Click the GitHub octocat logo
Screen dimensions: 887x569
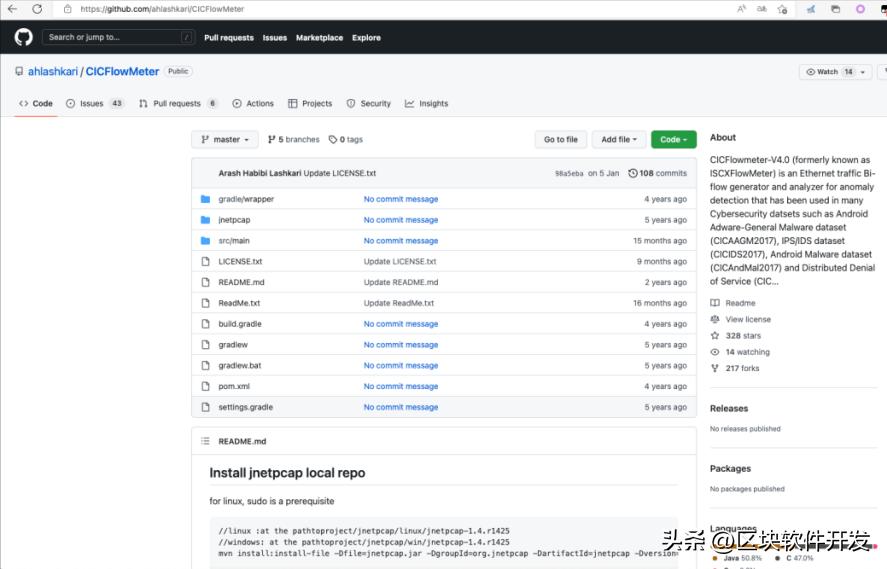[23, 37]
